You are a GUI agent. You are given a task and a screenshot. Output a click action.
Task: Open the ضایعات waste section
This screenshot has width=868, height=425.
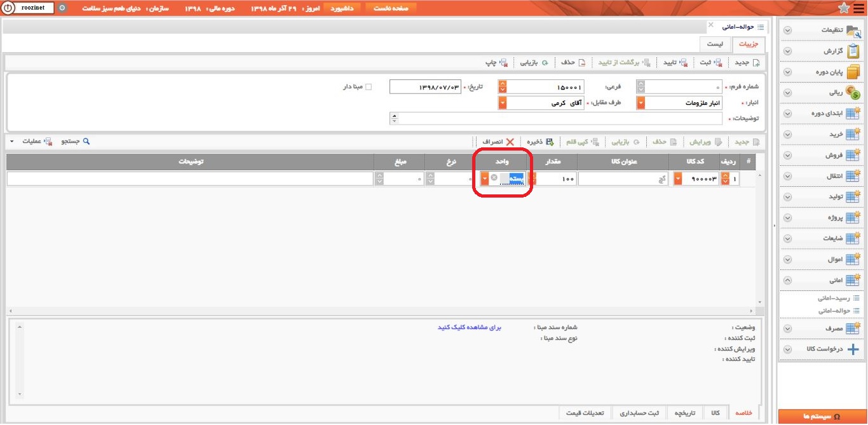pos(821,238)
